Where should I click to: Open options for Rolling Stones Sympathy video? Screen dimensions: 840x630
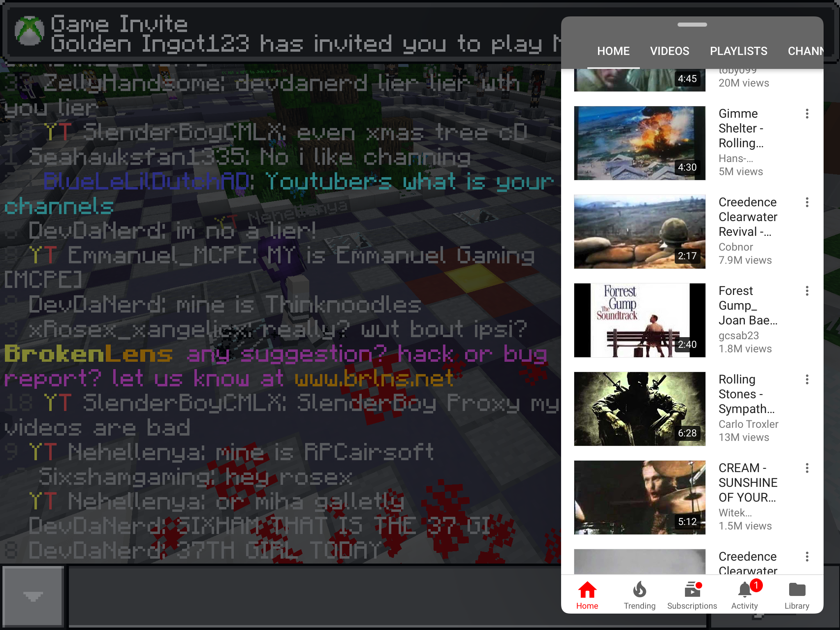click(807, 379)
